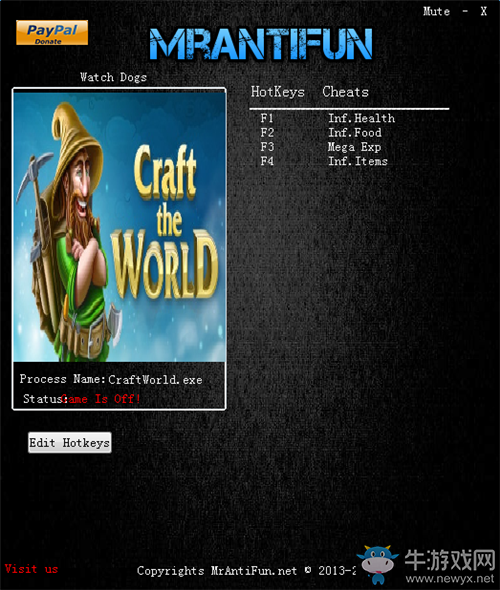Click the Craft the World cover image
Image resolution: width=500 pixels, height=590 pixels.
119,227
